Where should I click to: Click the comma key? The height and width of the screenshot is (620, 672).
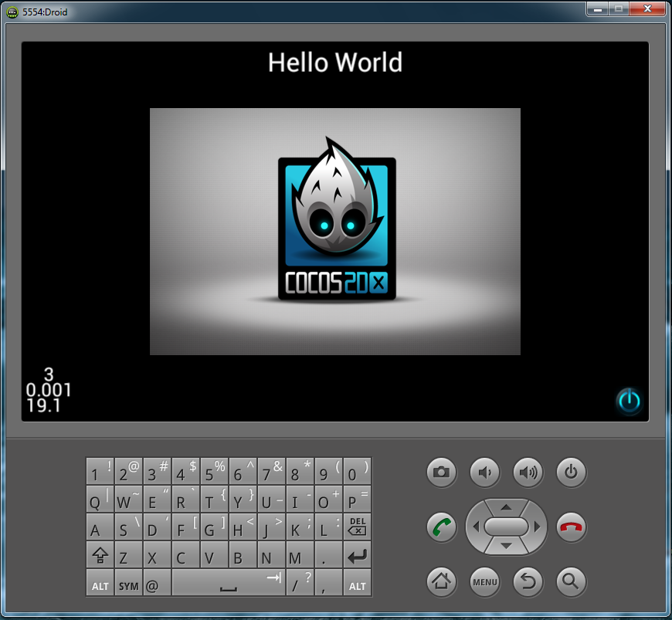(328, 582)
